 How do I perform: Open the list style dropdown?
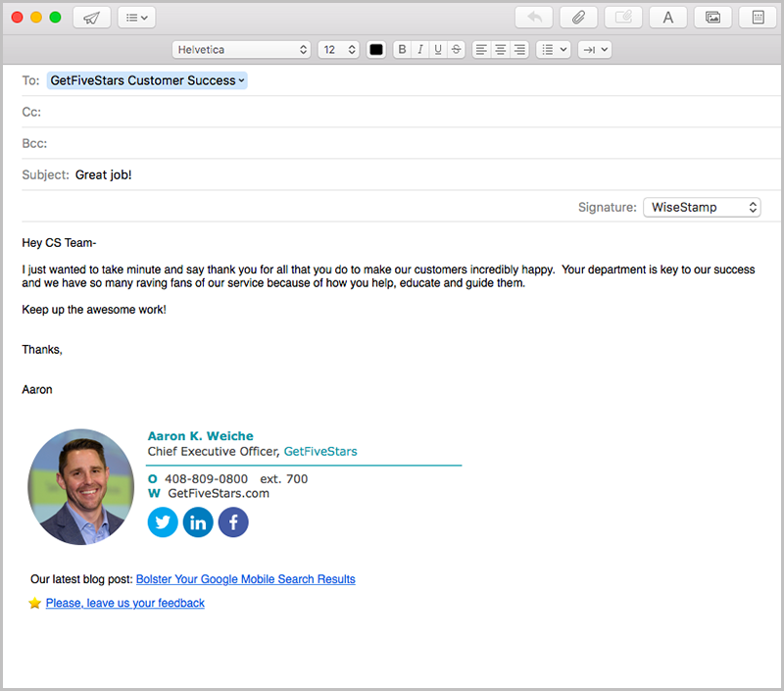coord(554,50)
